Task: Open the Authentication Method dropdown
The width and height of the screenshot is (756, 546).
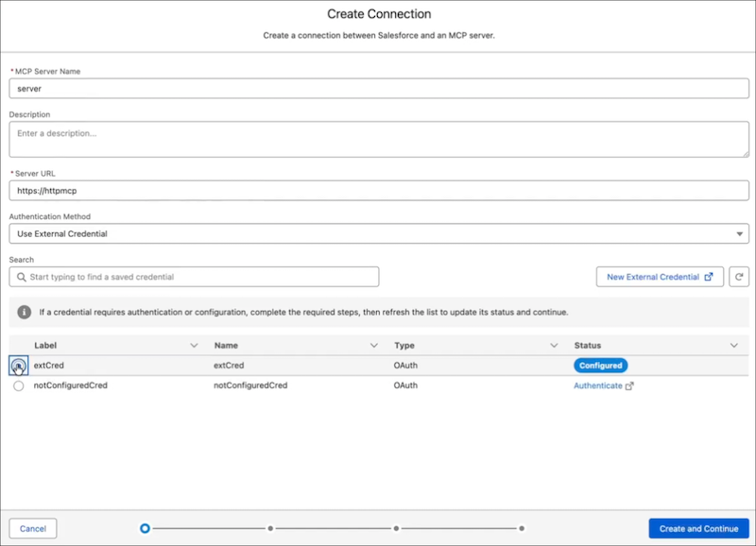Action: pyautogui.click(x=379, y=233)
